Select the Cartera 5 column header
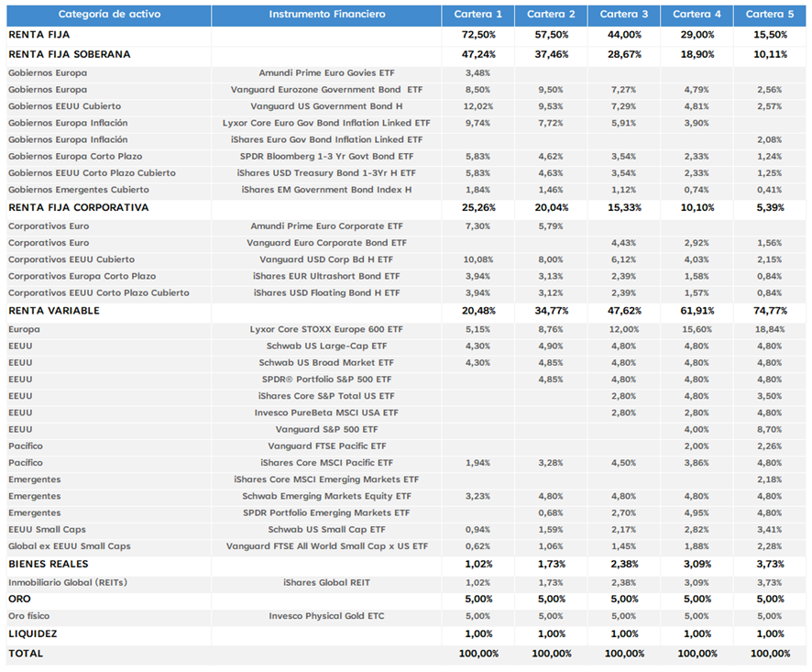The height and width of the screenshot is (672, 812). (x=770, y=15)
